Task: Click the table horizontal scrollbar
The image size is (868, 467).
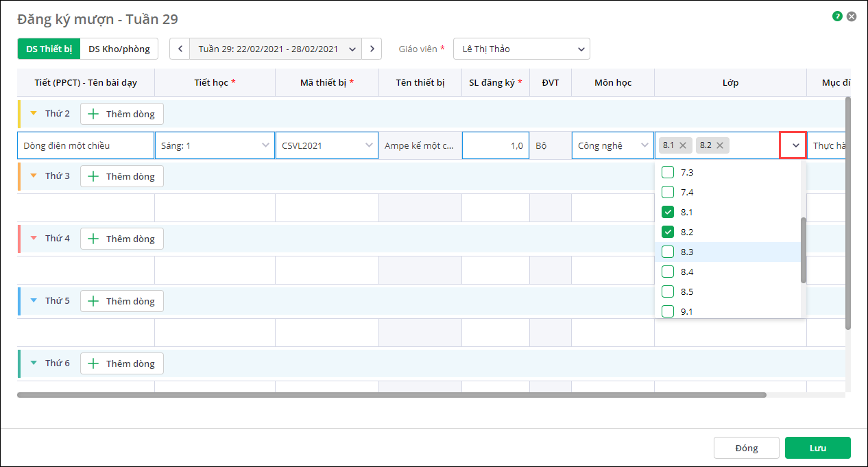Action: tap(391, 395)
